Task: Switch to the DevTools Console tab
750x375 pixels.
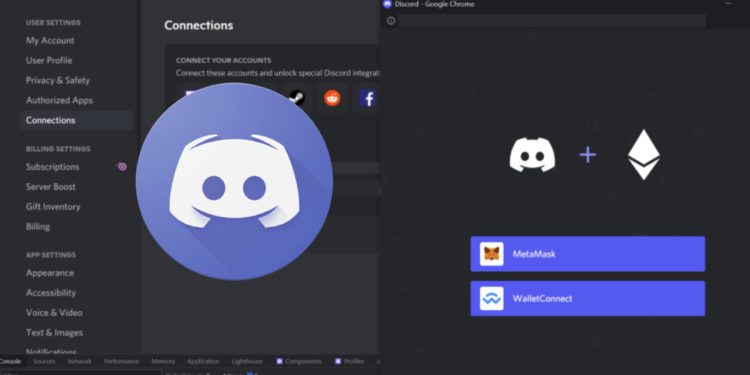Action: (x=11, y=362)
